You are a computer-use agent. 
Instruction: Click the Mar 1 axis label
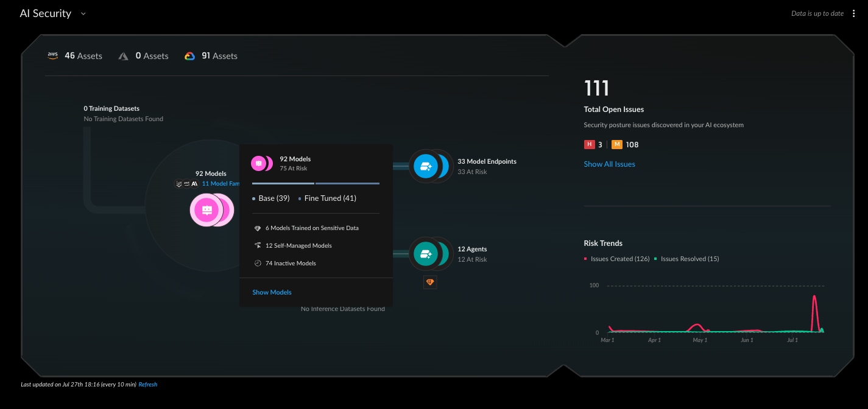point(607,340)
